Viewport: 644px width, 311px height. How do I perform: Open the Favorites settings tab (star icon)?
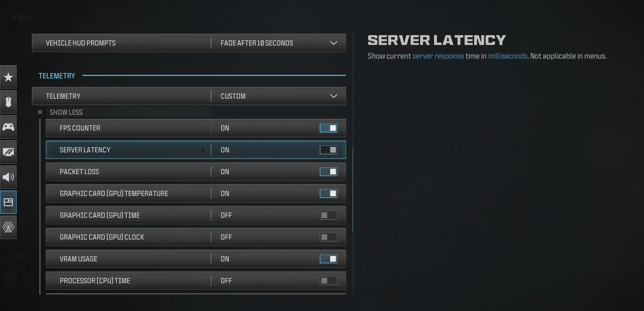pos(8,77)
